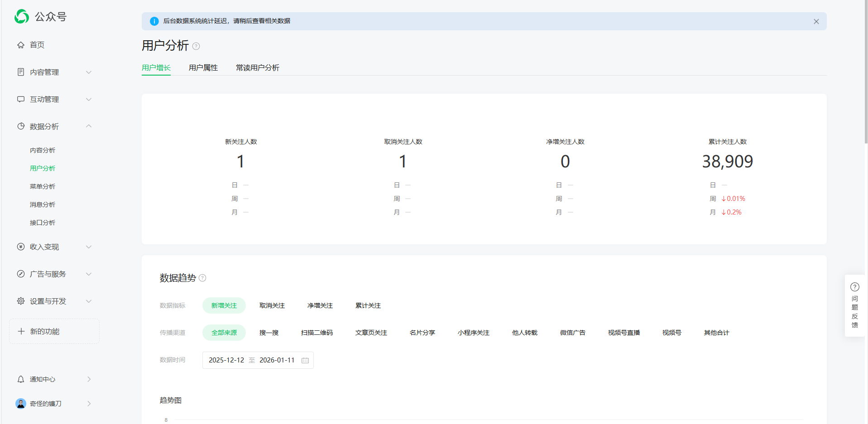Viewport: 868px width, 424px height.
Task: Switch to the 用户属性 tab
Action: click(x=203, y=67)
